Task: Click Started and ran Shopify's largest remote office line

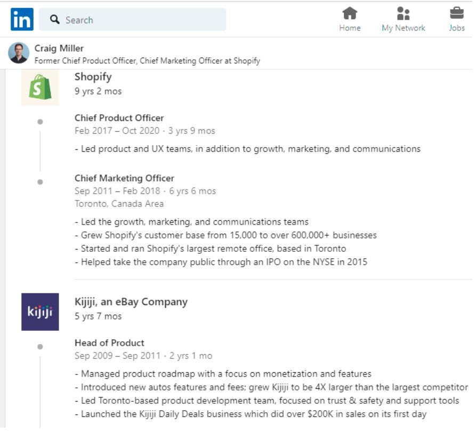Action: [x=211, y=249]
